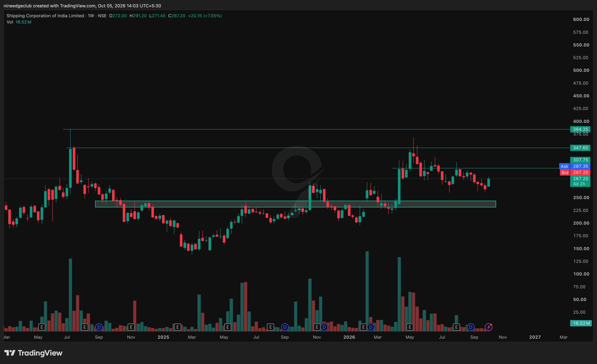Screen dimensions: 597x364
Task: Click the 600.00 price axis label
Action: pyautogui.click(x=581, y=19)
